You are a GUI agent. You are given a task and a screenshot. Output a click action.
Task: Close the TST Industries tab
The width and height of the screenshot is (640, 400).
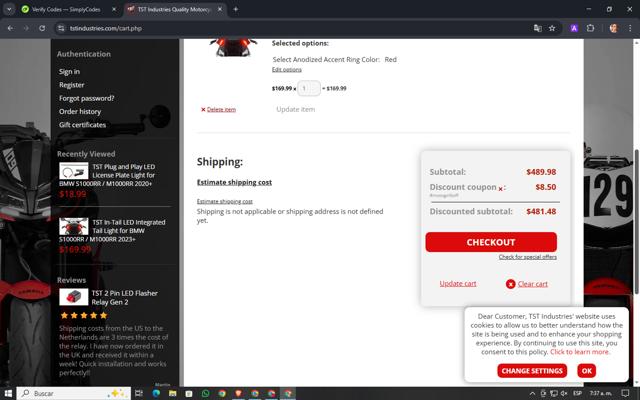pos(220,9)
